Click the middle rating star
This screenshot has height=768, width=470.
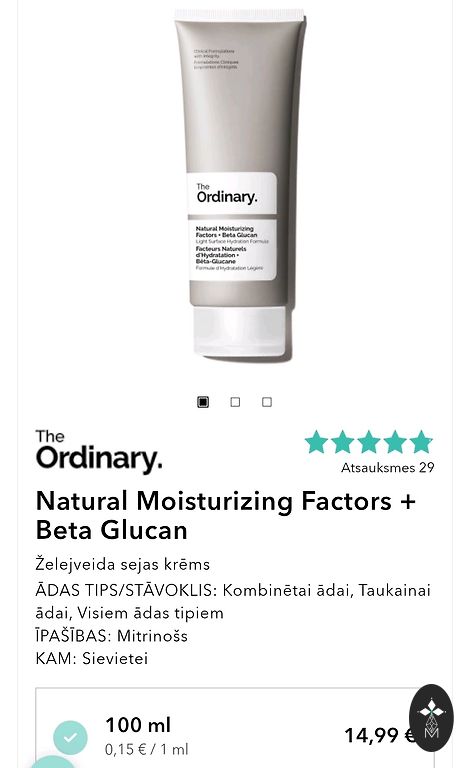[369, 441]
